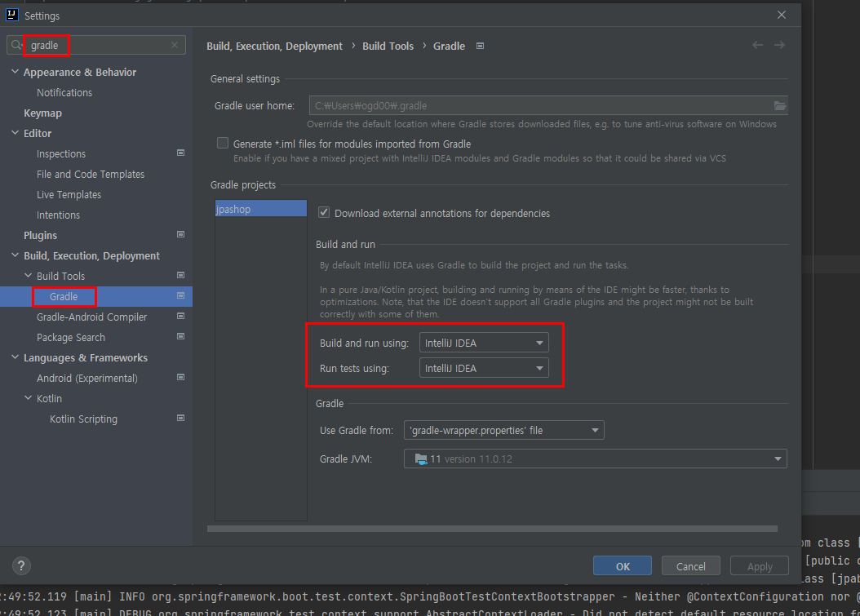Collapse Appearance & Behavior section

click(x=16, y=72)
